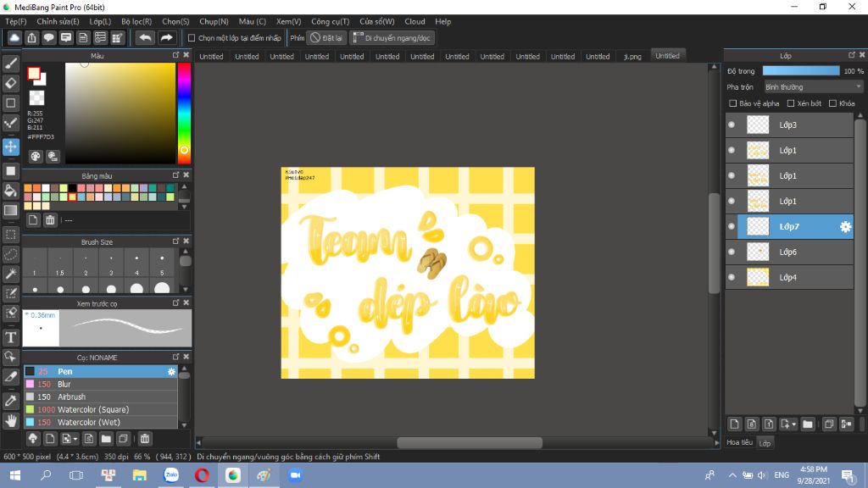Toggle the 'Khóa' lock checkbox
Screen dimensions: 868x488
(x=832, y=103)
